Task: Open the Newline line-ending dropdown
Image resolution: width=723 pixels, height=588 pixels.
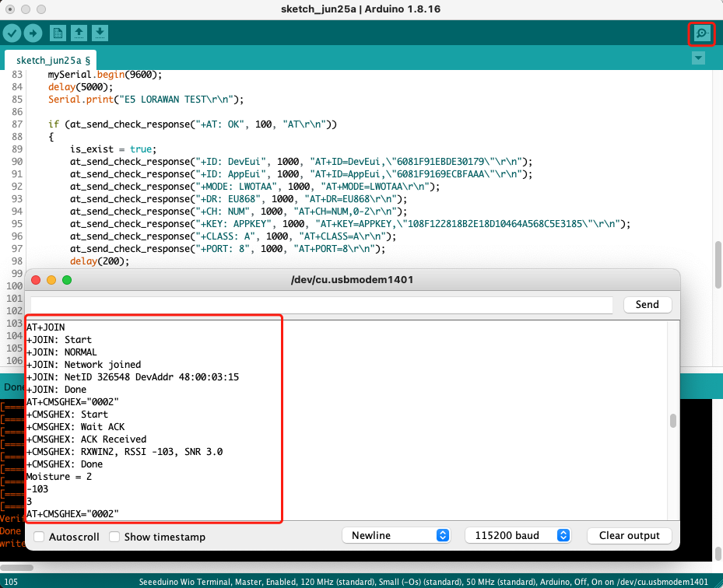Action: click(396, 535)
